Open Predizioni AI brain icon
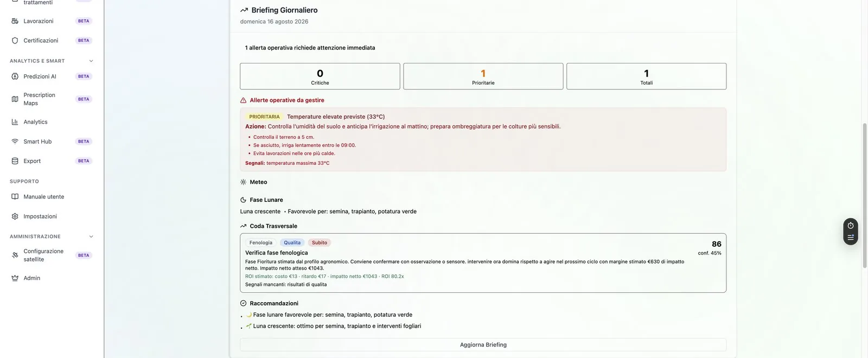 15,76
